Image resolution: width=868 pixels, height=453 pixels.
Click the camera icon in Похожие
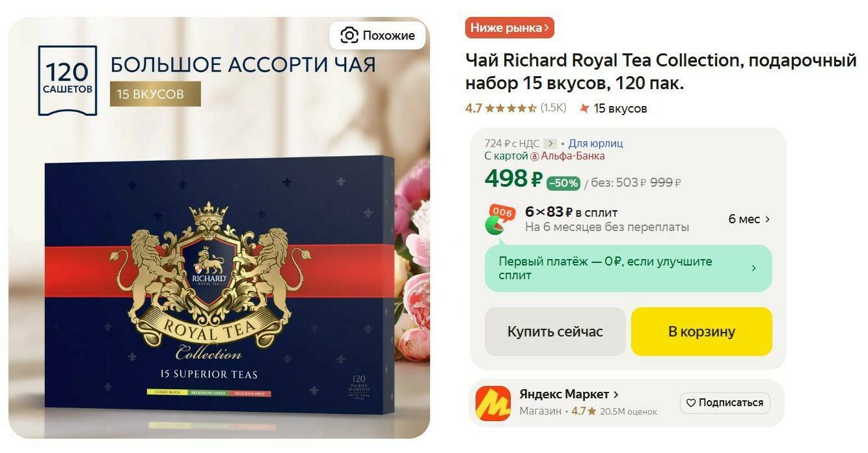pos(349,35)
